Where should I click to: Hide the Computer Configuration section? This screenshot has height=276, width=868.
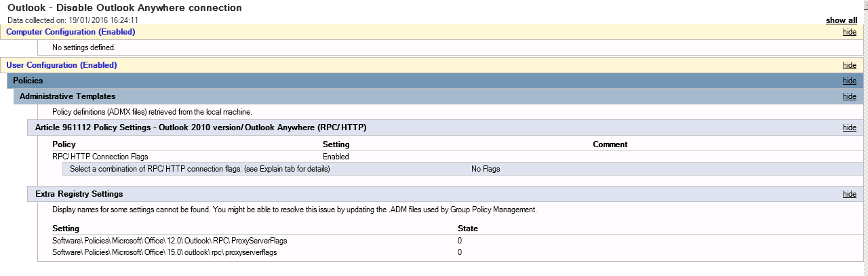[849, 32]
